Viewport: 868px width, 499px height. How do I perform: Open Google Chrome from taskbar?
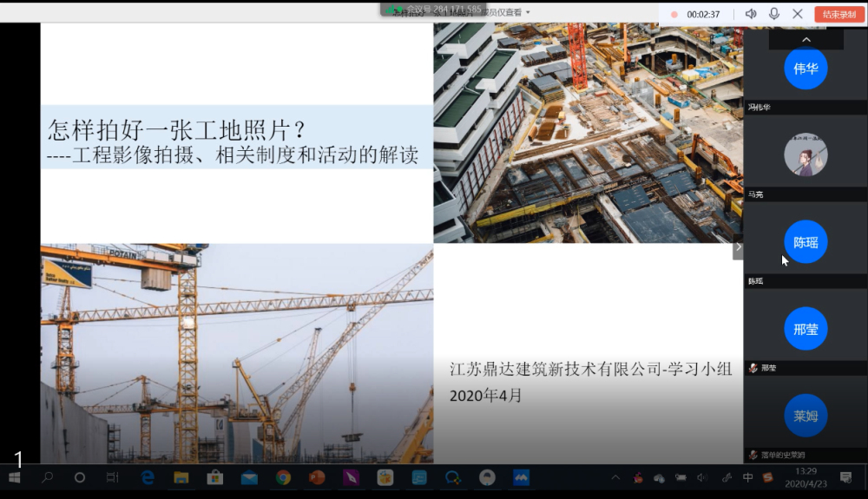coord(283,477)
